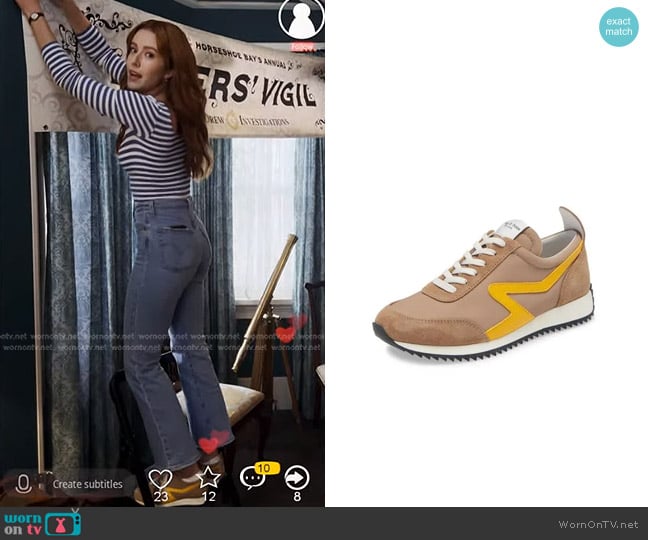Open the profile avatar circle
Image resolution: width=648 pixels, height=540 pixels.
[302, 19]
